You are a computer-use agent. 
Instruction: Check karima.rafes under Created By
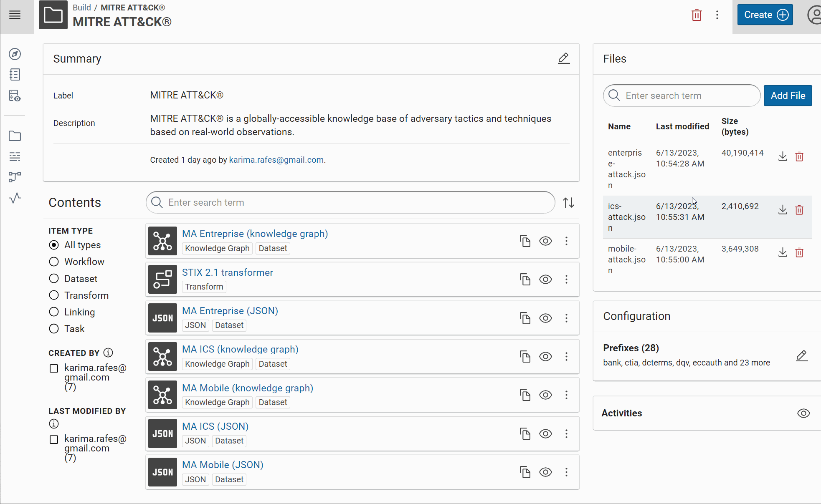[x=54, y=368]
